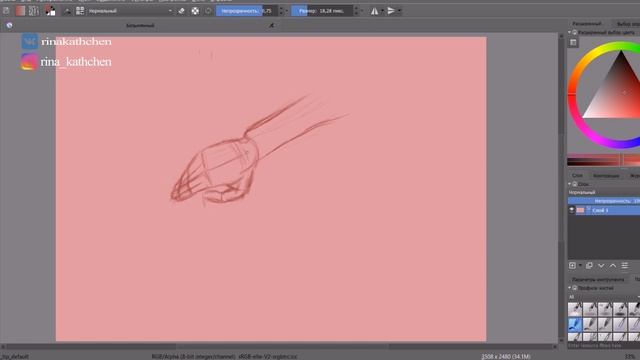Image resolution: width=640 pixels, height=360 pixels.
Task: Collapse the Layers docker
Action: click(x=569, y=184)
